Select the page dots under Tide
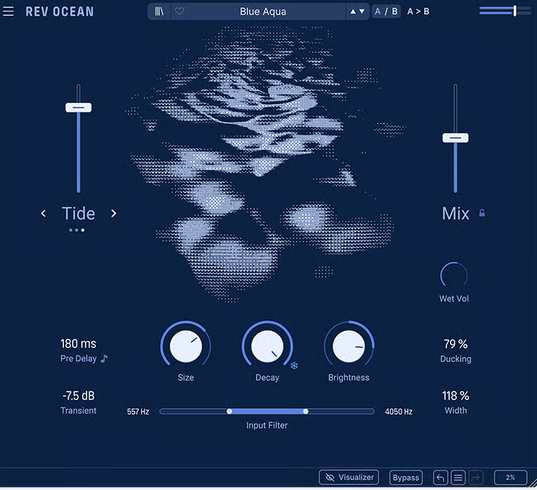537x490 pixels. coord(77,230)
